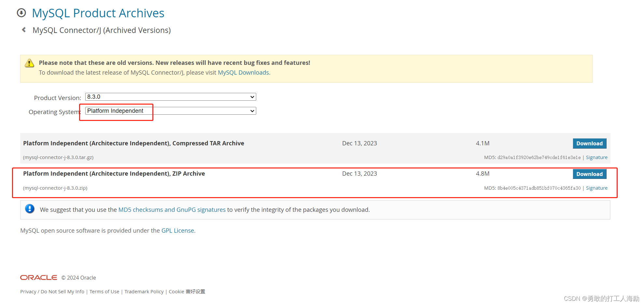The width and height of the screenshot is (644, 305).
Task: Open the Product Version 8.3.0 dropdown
Action: 171,97
